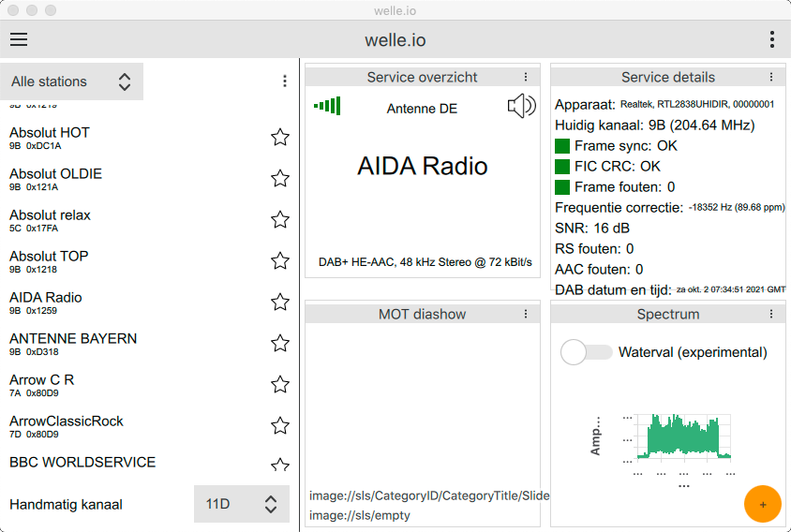Click the Huidig kanaal 9B value
Viewport: 791px width, 532px height.
click(x=702, y=126)
